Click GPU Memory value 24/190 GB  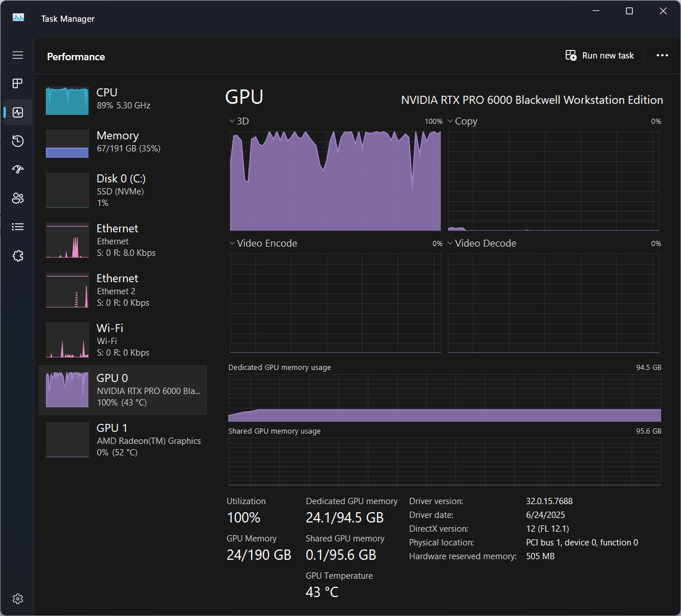click(259, 555)
